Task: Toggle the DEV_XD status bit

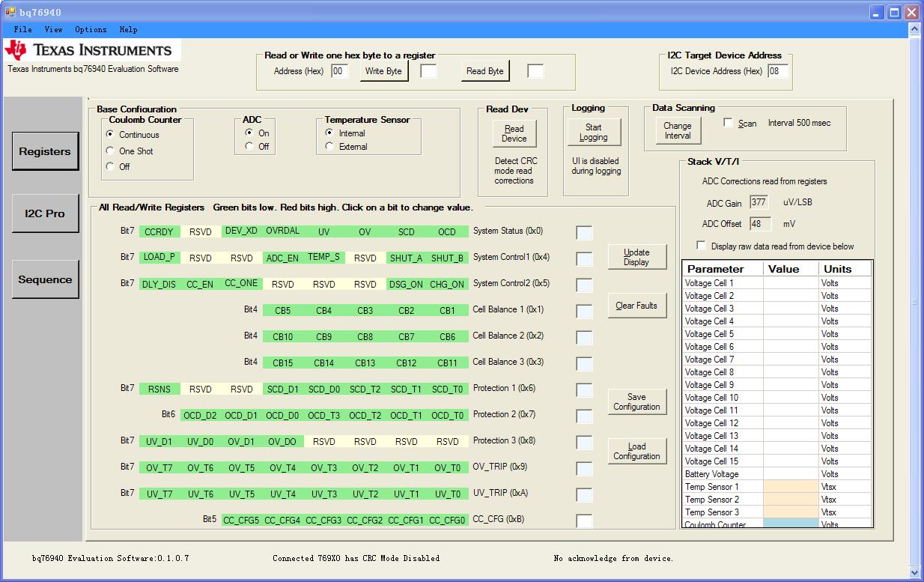Action: tap(242, 231)
